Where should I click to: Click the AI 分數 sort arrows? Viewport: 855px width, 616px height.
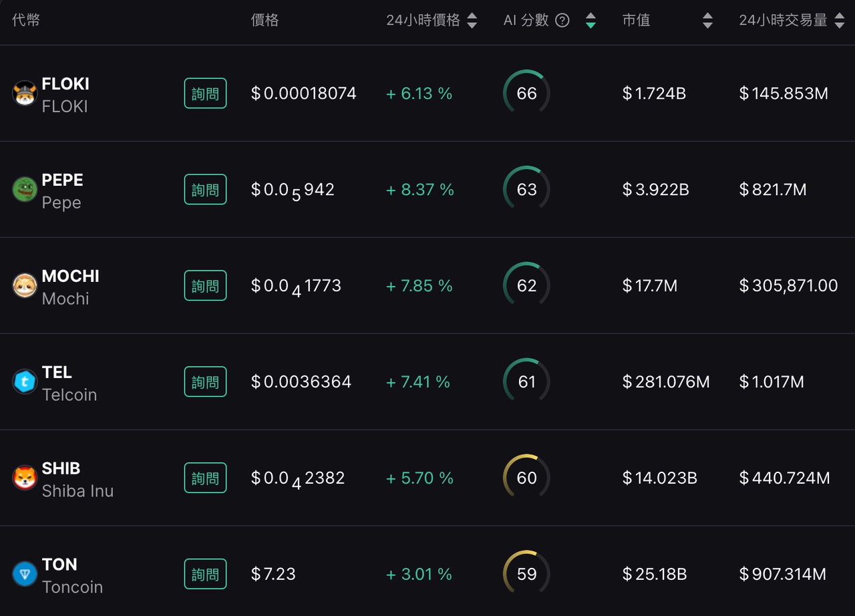point(590,20)
